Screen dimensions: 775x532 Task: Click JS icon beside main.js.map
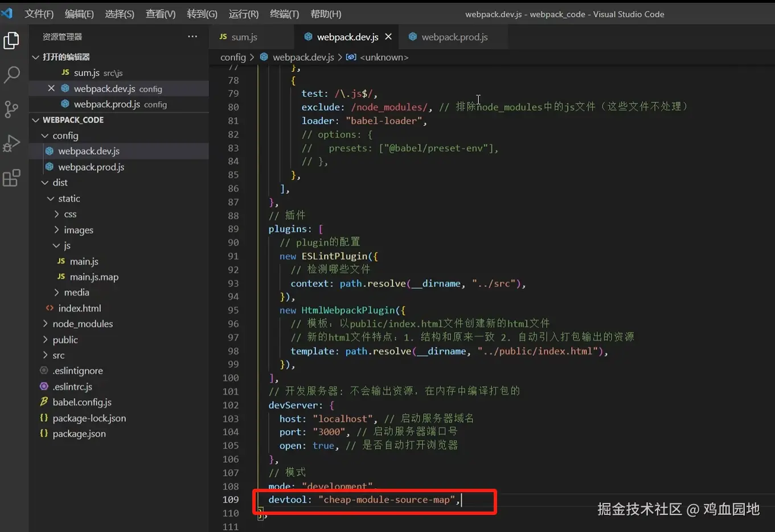(x=61, y=277)
